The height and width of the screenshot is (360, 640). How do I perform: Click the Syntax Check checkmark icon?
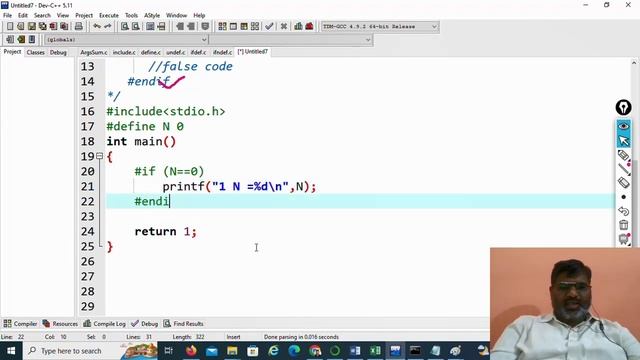click(269, 27)
